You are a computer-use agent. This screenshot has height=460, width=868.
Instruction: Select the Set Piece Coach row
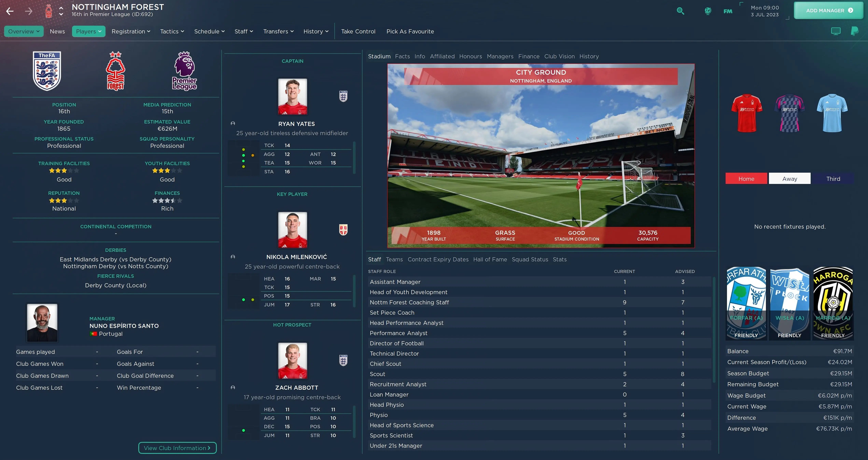tap(539, 313)
